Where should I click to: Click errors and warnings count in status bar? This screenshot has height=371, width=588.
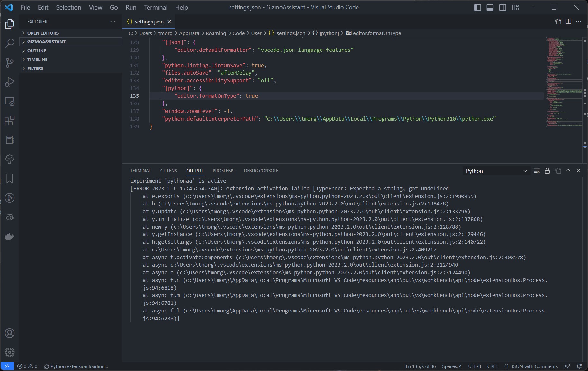[27, 366]
